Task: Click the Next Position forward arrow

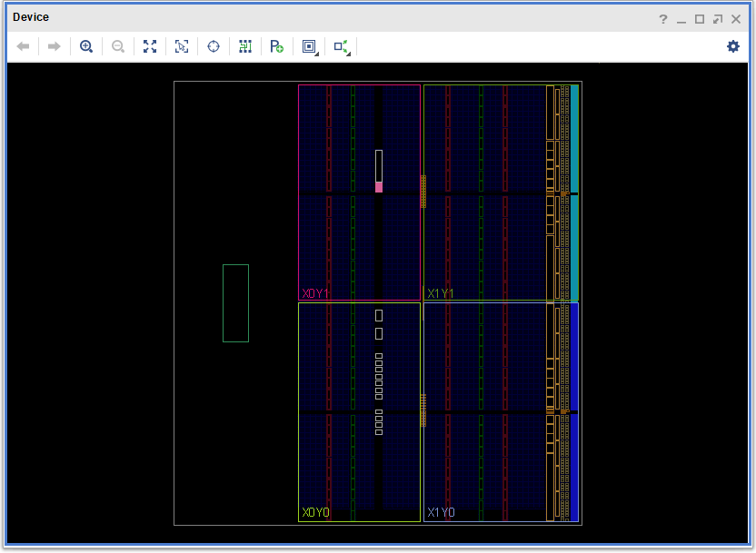Action: (x=54, y=46)
